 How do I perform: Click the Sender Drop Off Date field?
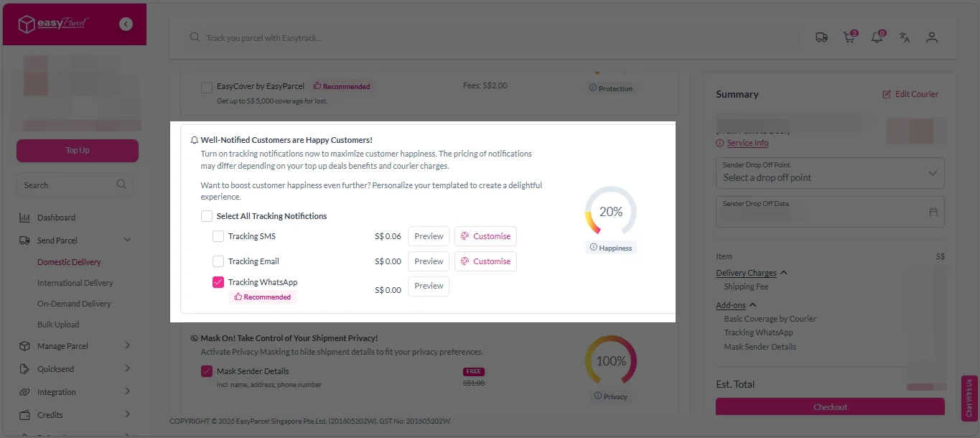(830, 212)
